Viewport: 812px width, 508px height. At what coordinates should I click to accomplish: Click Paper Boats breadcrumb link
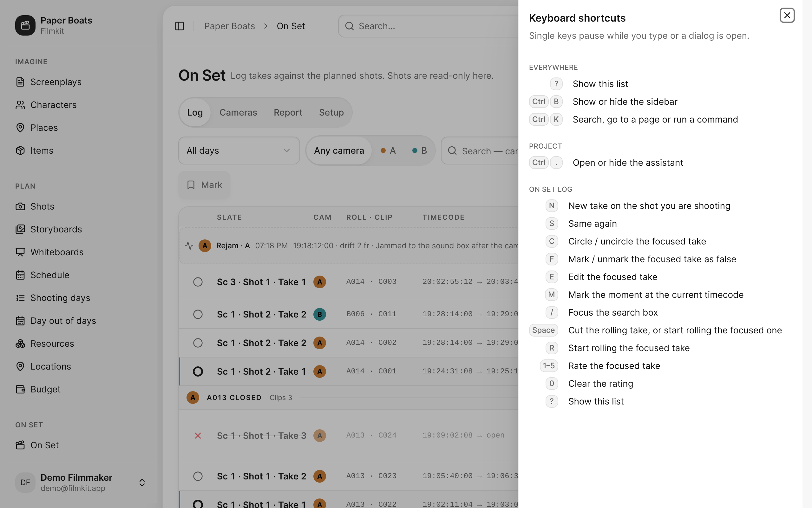pos(230,26)
